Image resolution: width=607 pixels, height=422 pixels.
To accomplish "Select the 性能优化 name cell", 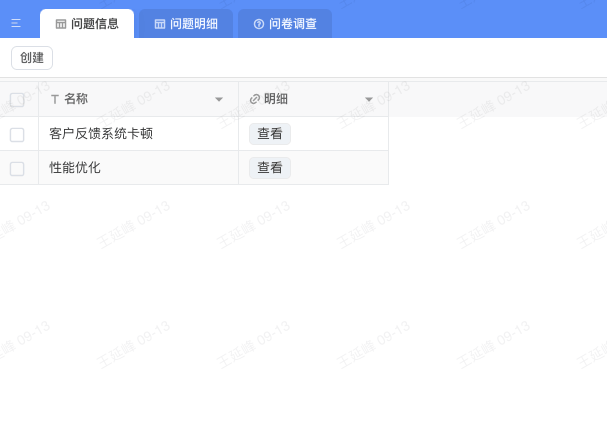I will pyautogui.click(x=76, y=168).
